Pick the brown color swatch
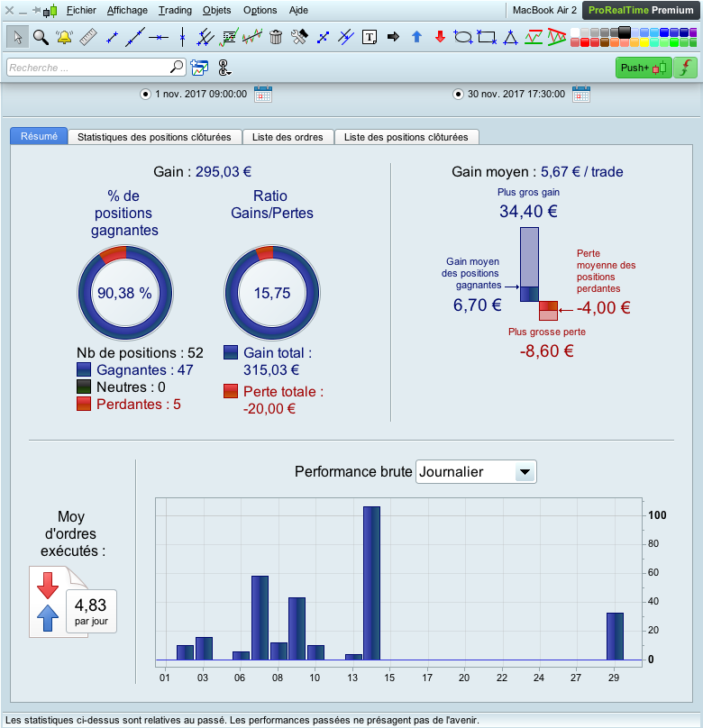 pyautogui.click(x=605, y=42)
